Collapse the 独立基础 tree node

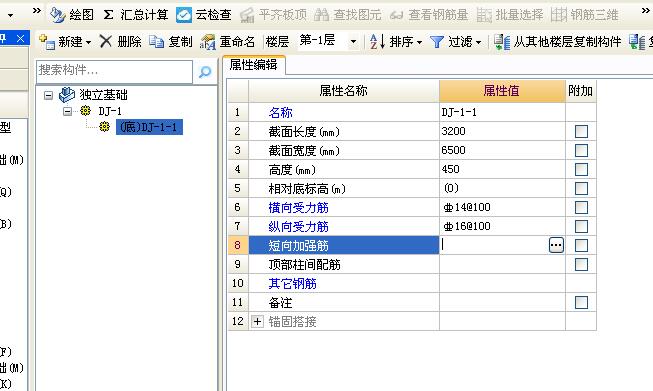click(x=48, y=95)
